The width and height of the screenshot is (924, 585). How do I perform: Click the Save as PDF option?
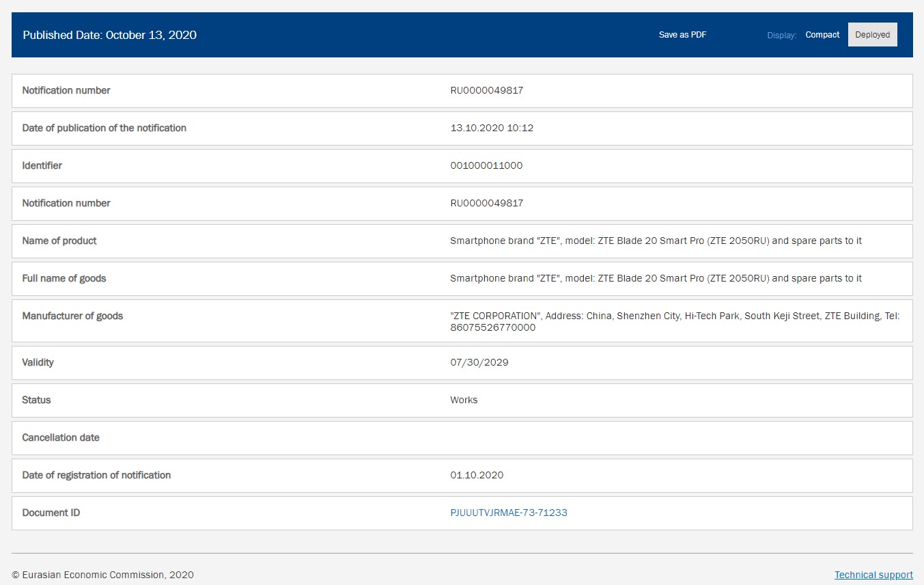pos(682,34)
